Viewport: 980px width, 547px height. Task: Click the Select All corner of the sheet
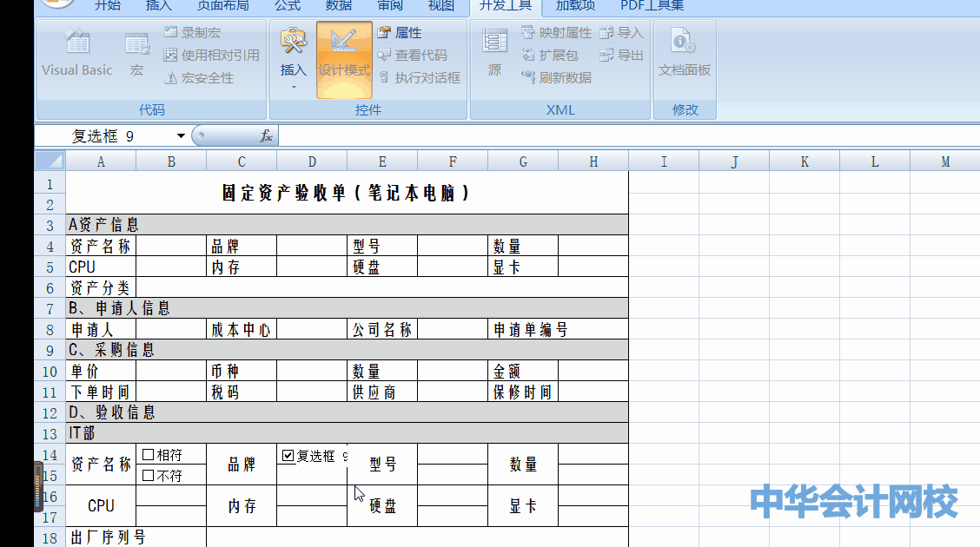pos(51,161)
